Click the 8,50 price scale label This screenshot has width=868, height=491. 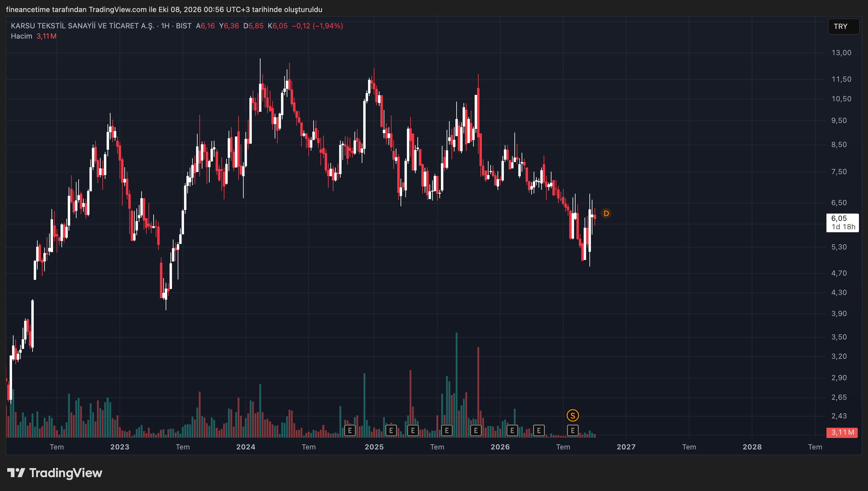pyautogui.click(x=839, y=145)
